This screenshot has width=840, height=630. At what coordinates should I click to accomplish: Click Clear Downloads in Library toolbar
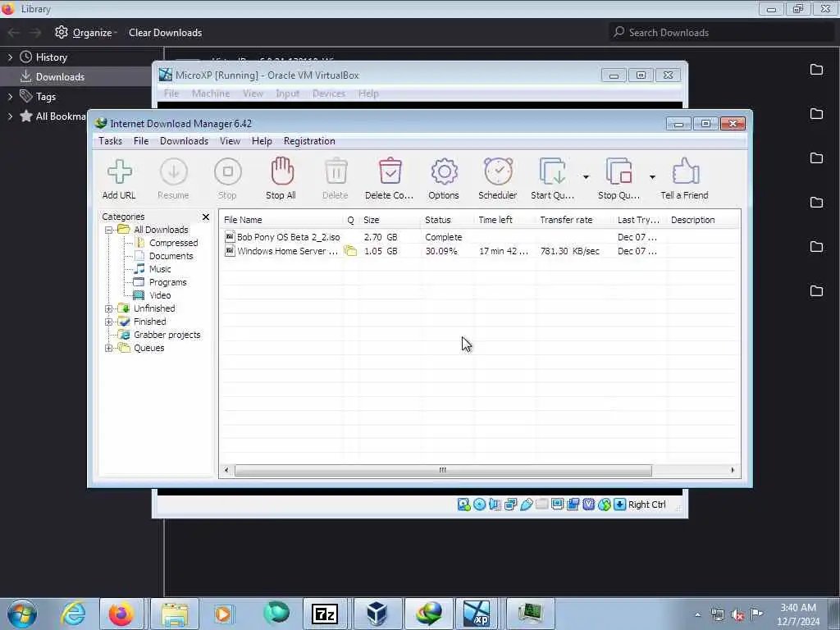[x=166, y=33]
